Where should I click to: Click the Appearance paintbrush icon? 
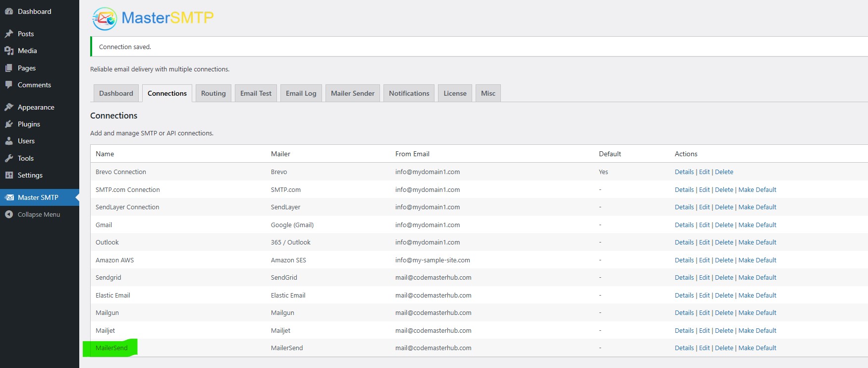click(x=9, y=107)
